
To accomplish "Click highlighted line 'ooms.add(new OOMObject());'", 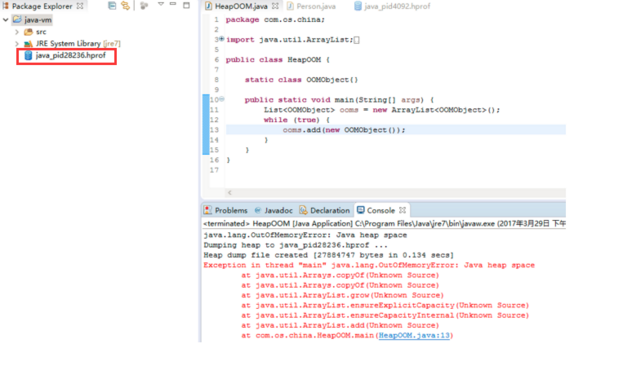I will (x=344, y=130).
